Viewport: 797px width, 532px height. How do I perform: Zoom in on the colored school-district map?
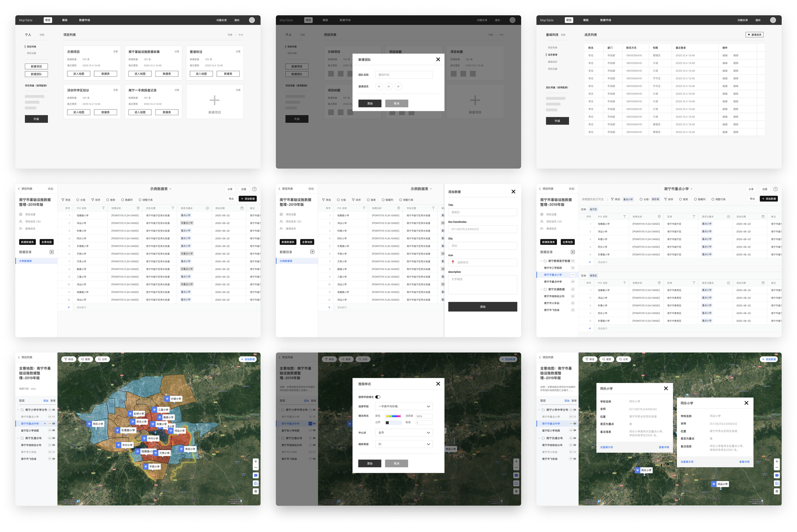click(256, 461)
